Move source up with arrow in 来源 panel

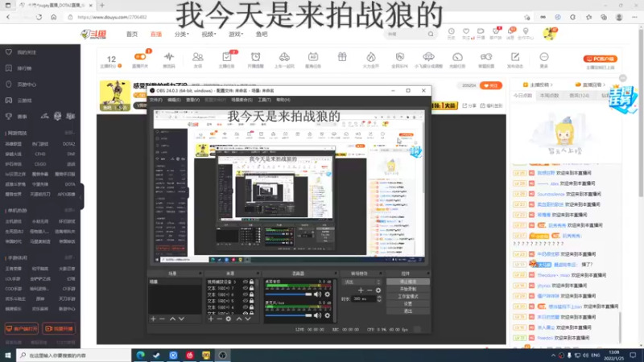coord(239,319)
